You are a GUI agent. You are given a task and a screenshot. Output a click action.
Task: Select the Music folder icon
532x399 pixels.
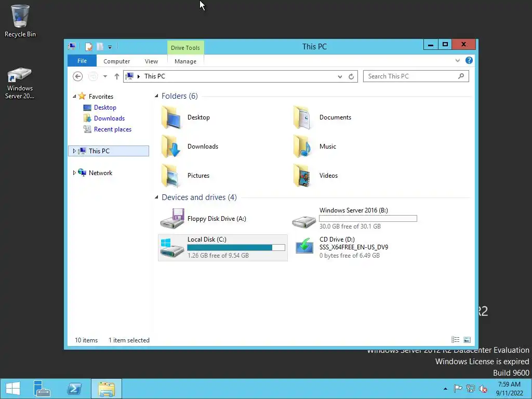pyautogui.click(x=302, y=146)
